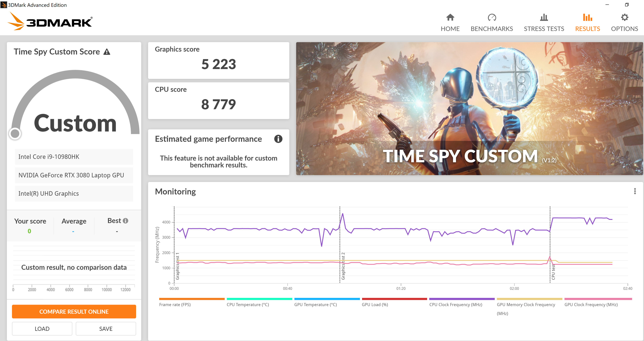
Task: Click the OPTIONS label in navigation
Action: coord(624,29)
